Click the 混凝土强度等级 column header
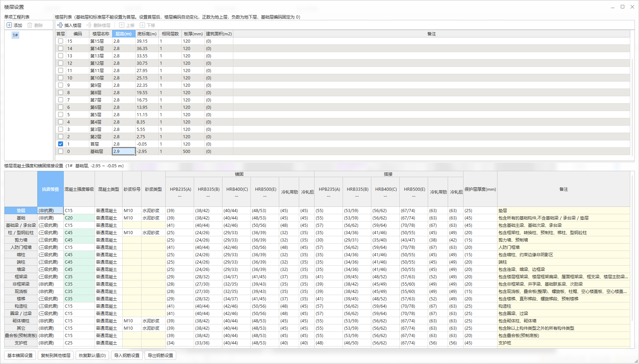639x364 pixels. click(79, 189)
